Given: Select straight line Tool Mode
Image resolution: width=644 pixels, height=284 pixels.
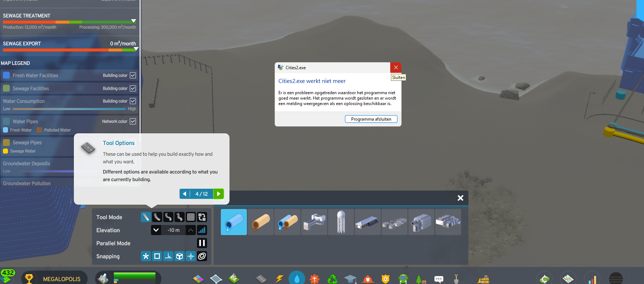Looking at the screenshot, I should [x=146, y=217].
